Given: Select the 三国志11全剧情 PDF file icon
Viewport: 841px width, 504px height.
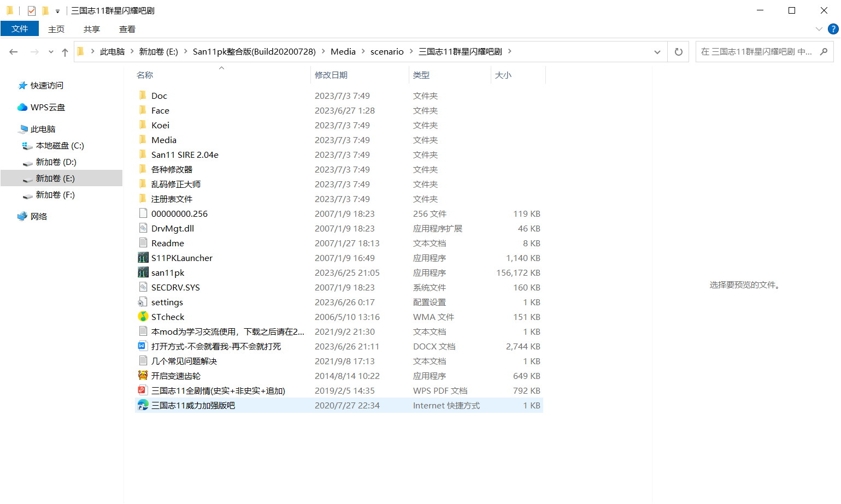Looking at the screenshot, I should coord(143,390).
